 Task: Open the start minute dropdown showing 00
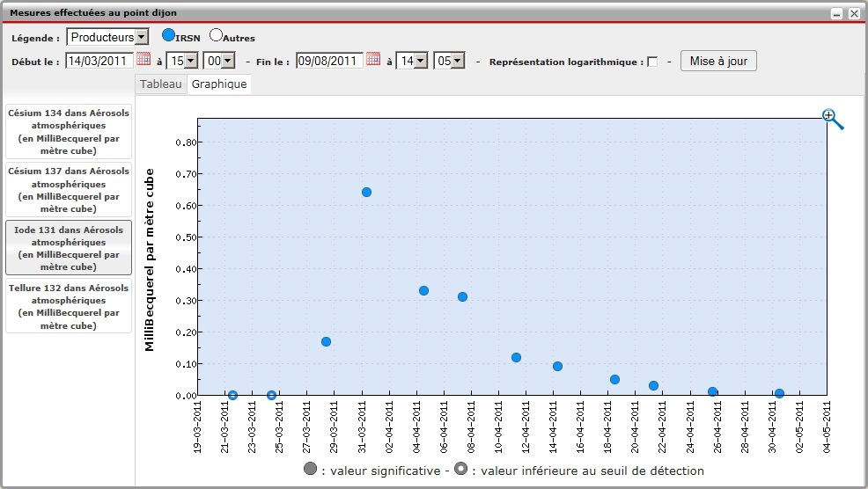[x=219, y=61]
